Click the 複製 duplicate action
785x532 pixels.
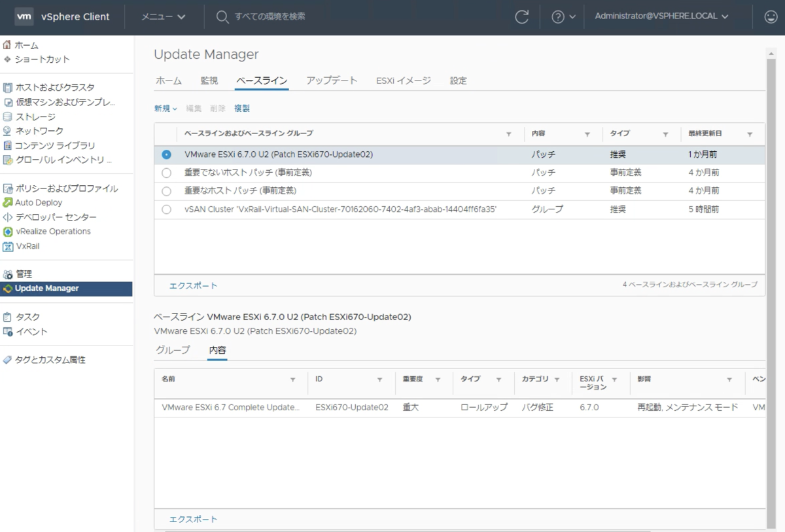[x=242, y=109]
